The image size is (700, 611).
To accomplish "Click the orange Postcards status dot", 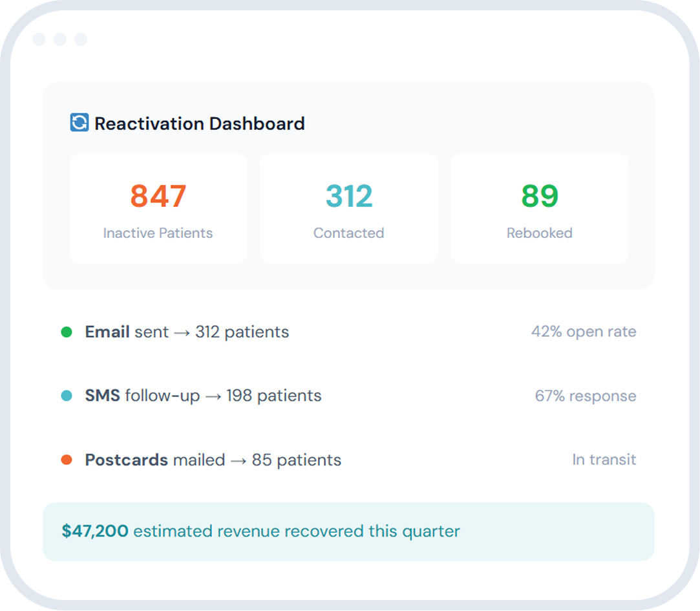I will pos(66,460).
